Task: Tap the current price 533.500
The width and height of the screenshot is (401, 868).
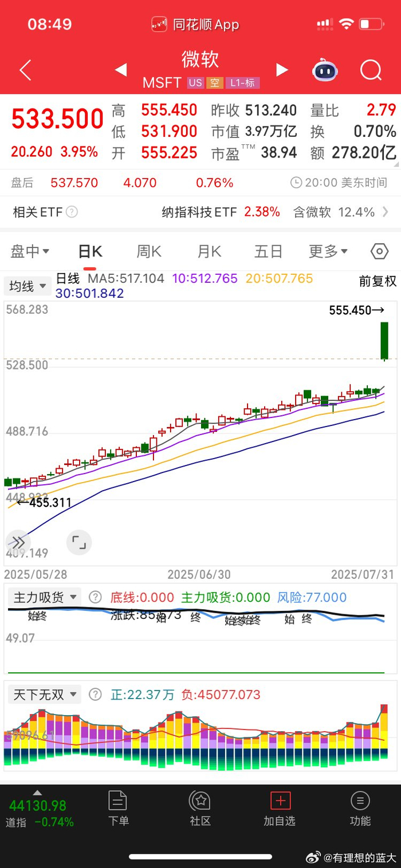Action: pos(57,119)
